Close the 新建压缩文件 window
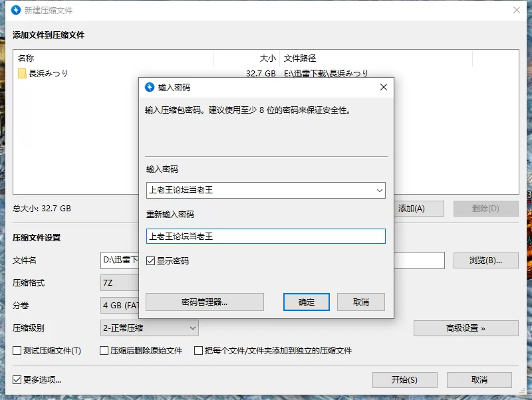This screenshot has width=532, height=400. pyautogui.click(x=517, y=10)
